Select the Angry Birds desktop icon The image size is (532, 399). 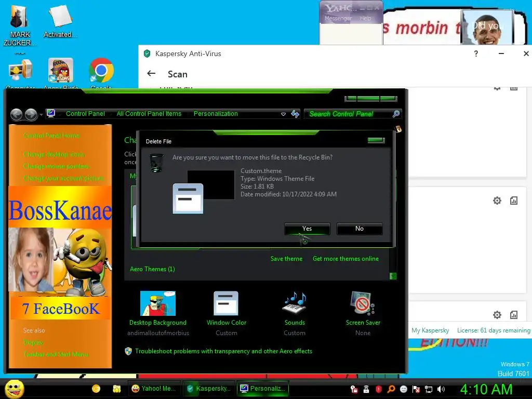[61, 73]
